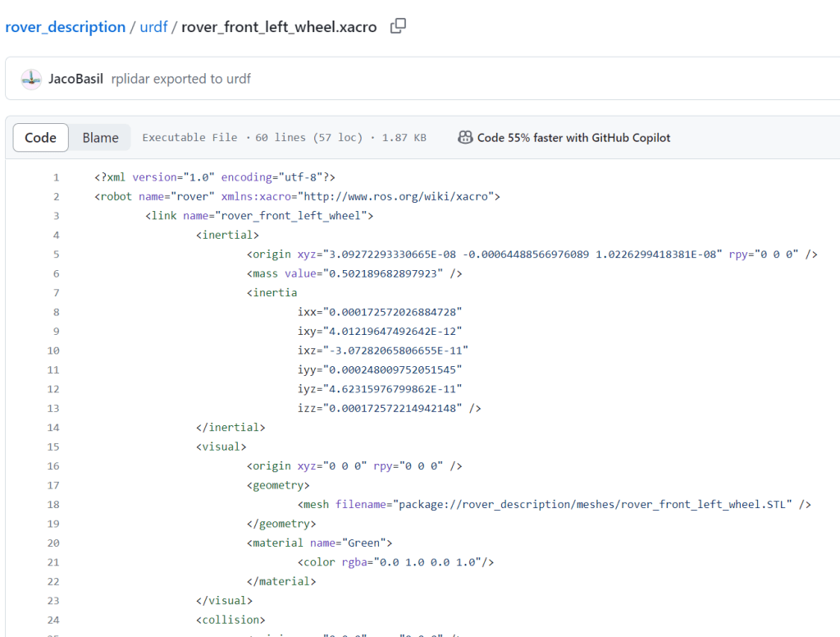This screenshot has width=840, height=637.
Task: Click line number 18 in the gutter
Action: pyautogui.click(x=53, y=505)
